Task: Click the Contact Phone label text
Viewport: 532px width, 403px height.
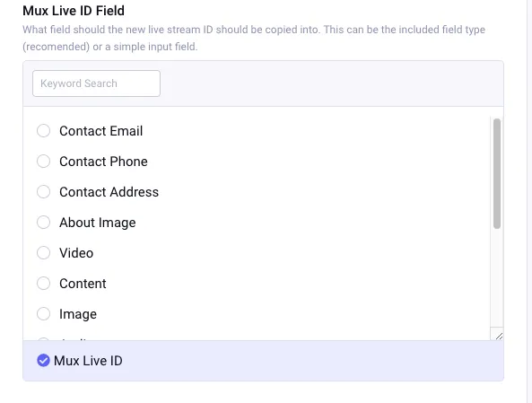Action: [103, 162]
